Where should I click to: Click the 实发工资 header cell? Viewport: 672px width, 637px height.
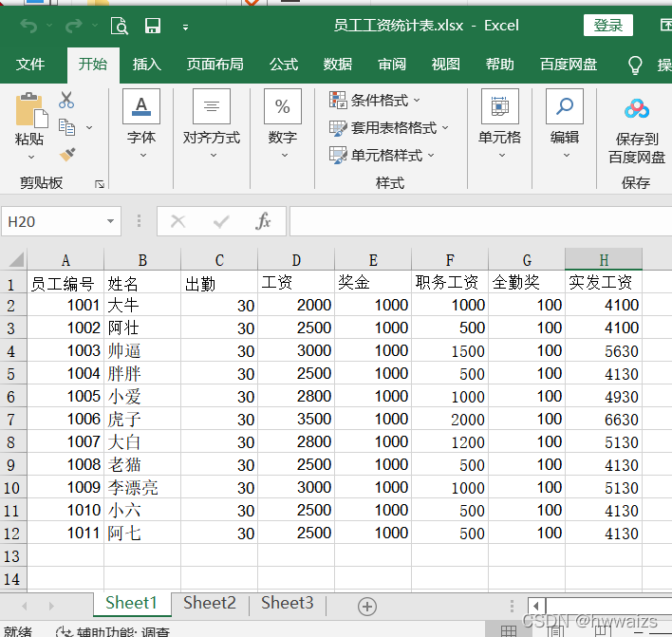tap(604, 283)
